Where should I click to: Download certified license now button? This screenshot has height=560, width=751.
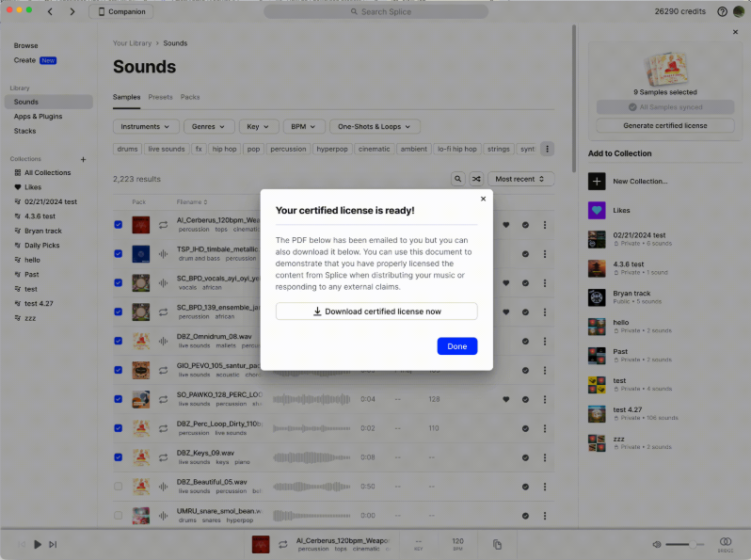376,312
